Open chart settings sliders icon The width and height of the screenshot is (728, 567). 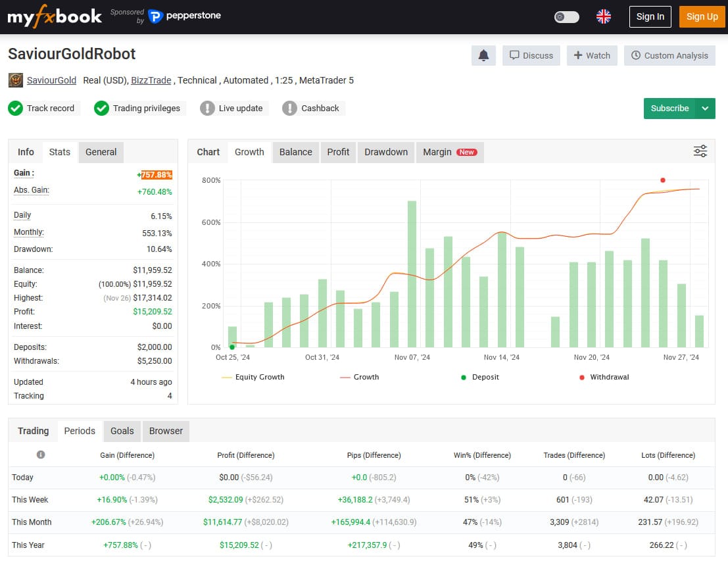click(x=700, y=151)
